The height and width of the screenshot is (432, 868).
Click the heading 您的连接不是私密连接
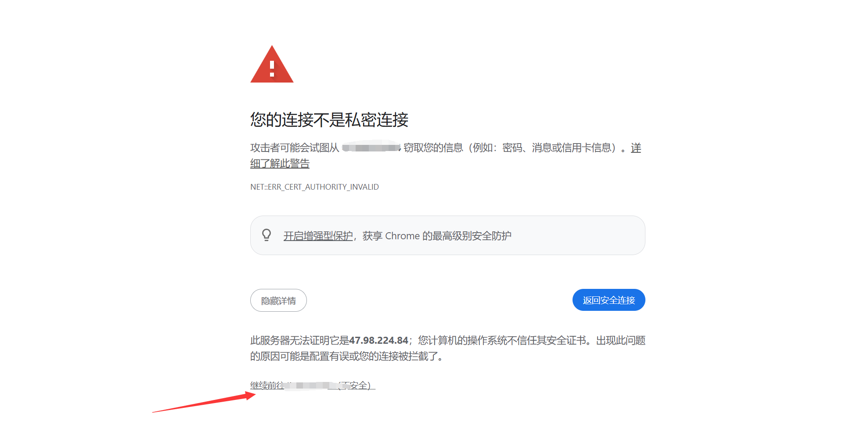tap(329, 119)
